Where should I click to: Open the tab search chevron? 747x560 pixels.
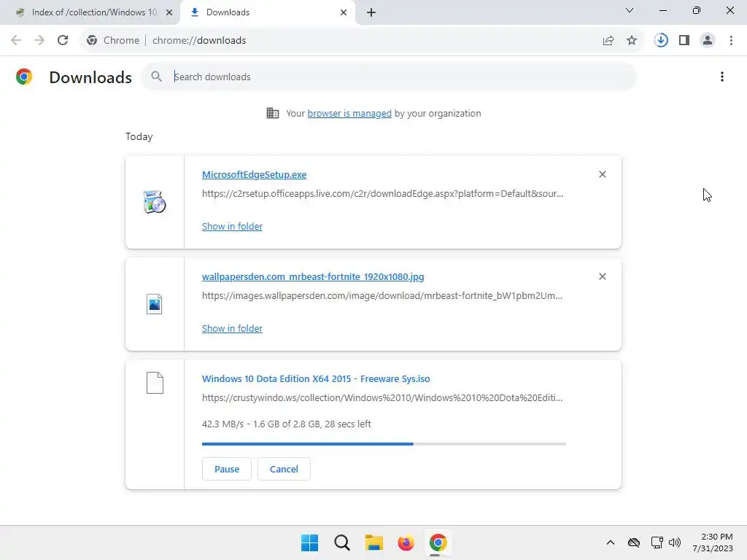tap(630, 10)
